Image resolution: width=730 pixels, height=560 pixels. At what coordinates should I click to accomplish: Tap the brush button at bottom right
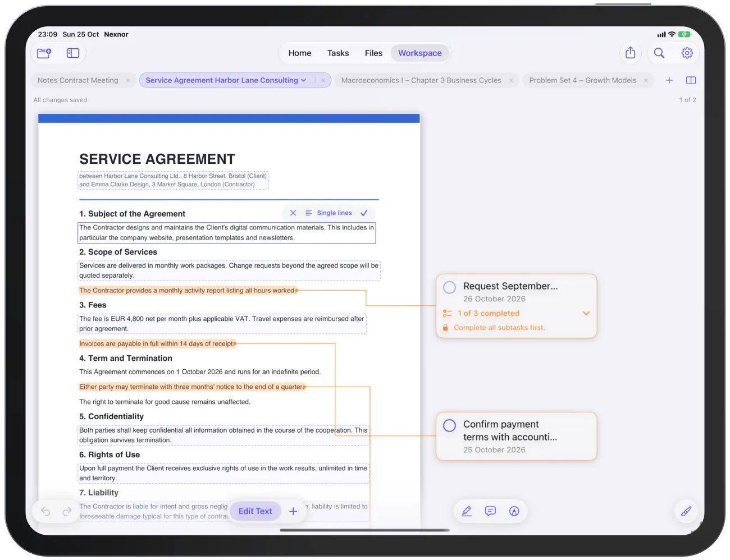(686, 511)
